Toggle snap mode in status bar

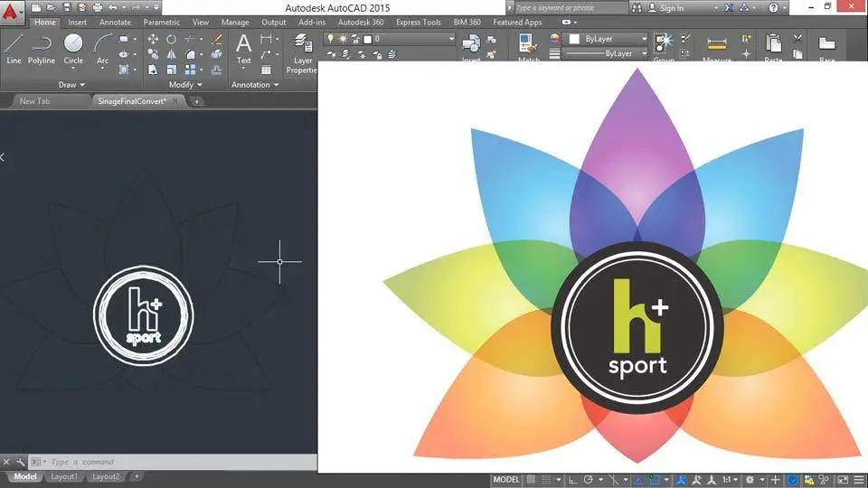[x=545, y=480]
